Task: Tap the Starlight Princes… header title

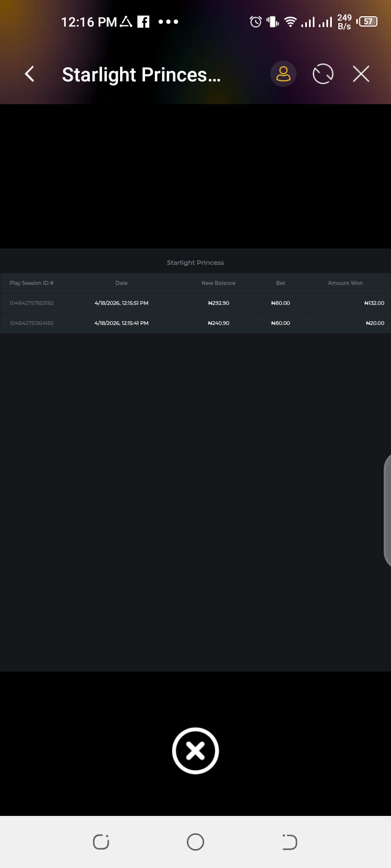Action: pyautogui.click(x=141, y=74)
